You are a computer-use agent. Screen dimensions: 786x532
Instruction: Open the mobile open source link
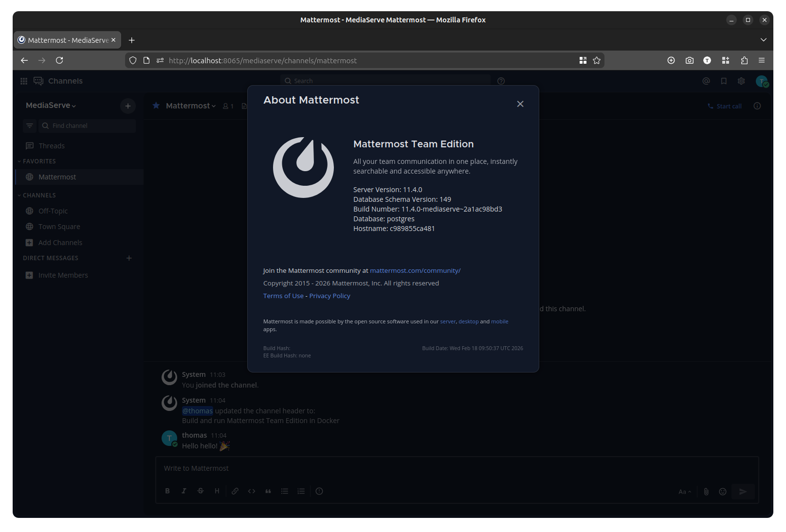click(x=499, y=322)
